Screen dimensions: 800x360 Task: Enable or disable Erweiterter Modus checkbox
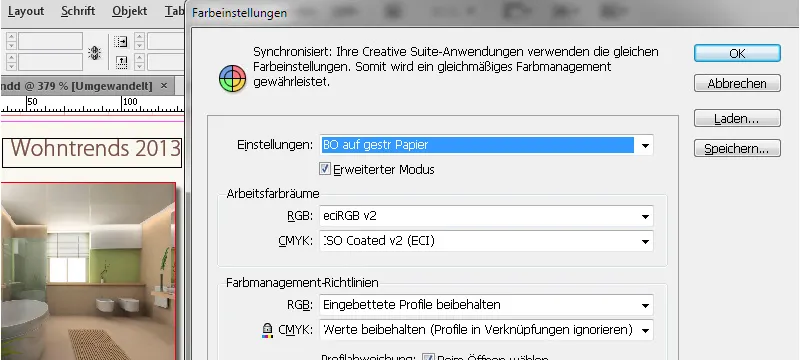325,169
